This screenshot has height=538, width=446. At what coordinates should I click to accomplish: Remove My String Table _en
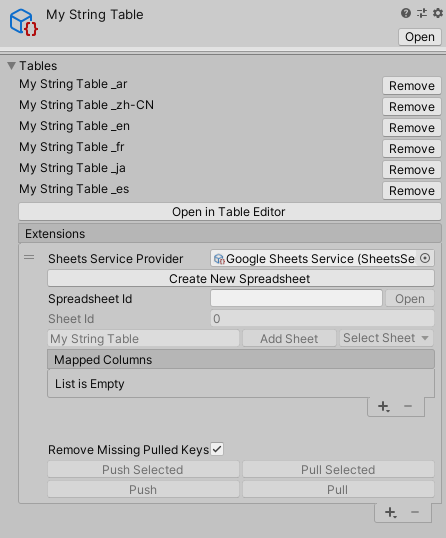[412, 127]
